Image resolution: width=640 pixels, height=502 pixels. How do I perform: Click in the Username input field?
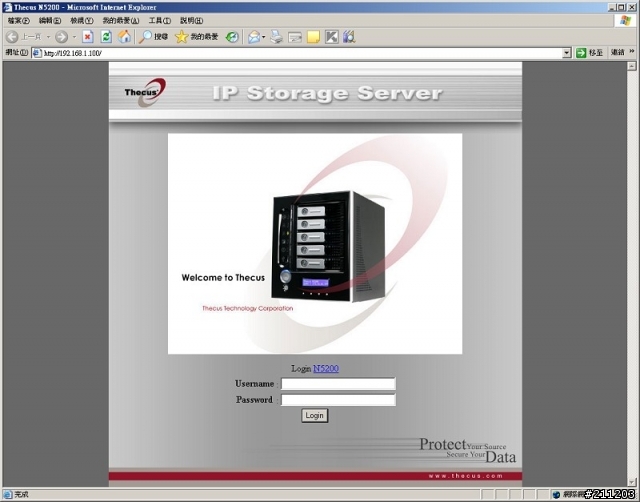point(338,384)
